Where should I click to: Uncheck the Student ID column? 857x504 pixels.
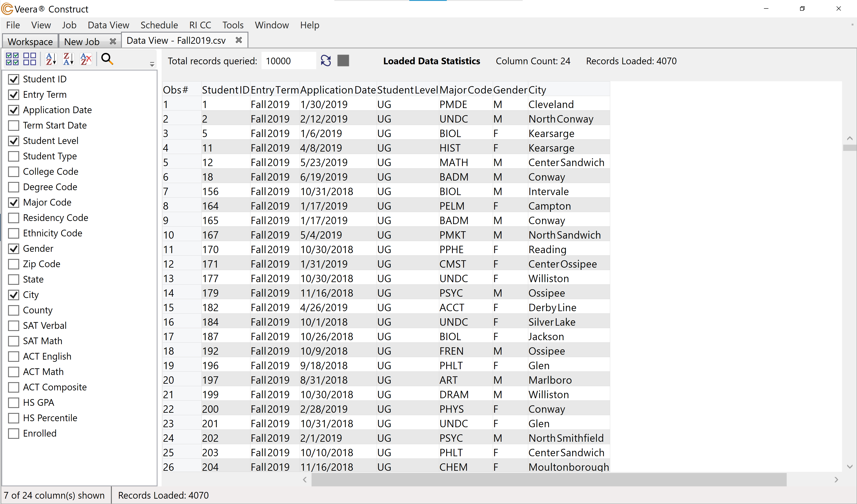click(x=14, y=79)
